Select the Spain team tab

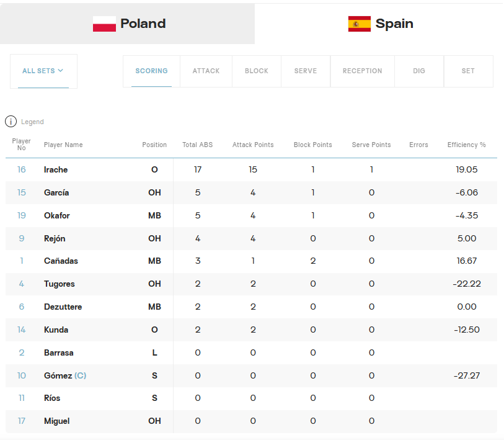pos(379,24)
